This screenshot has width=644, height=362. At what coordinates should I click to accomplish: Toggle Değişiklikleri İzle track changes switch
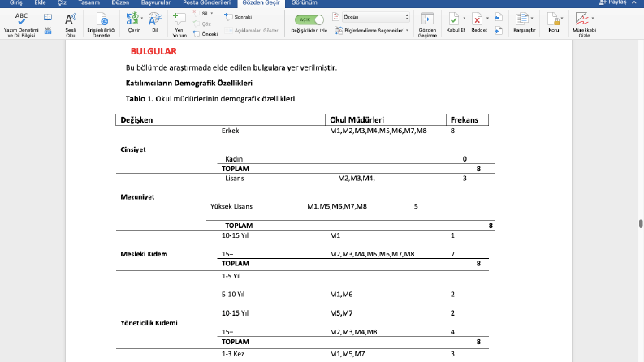click(x=309, y=19)
